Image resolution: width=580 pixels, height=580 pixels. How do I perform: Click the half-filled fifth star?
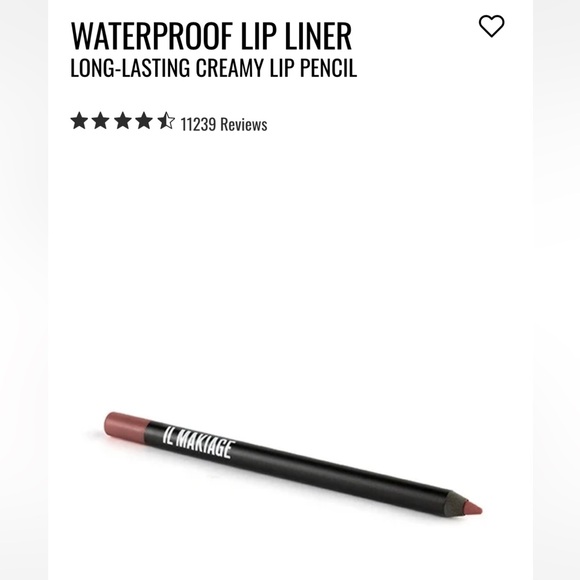point(166,121)
